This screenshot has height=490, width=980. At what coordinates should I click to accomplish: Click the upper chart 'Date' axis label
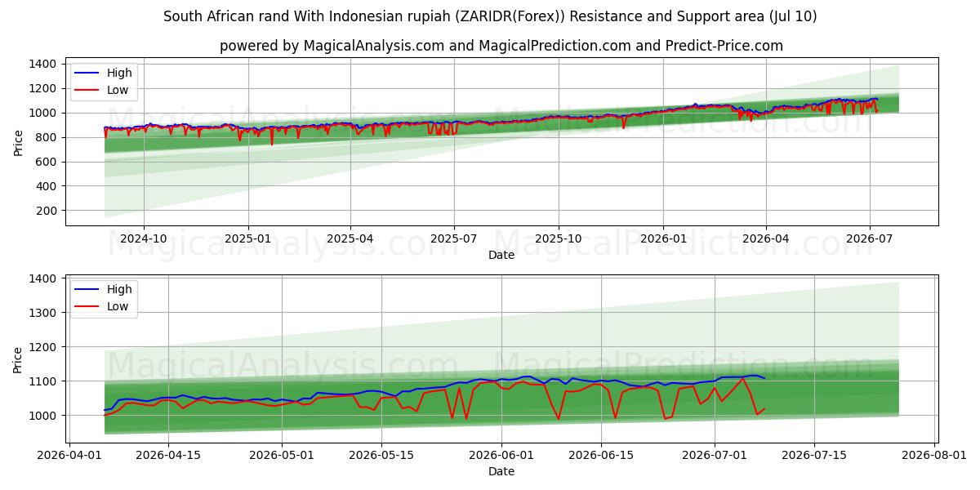501,255
